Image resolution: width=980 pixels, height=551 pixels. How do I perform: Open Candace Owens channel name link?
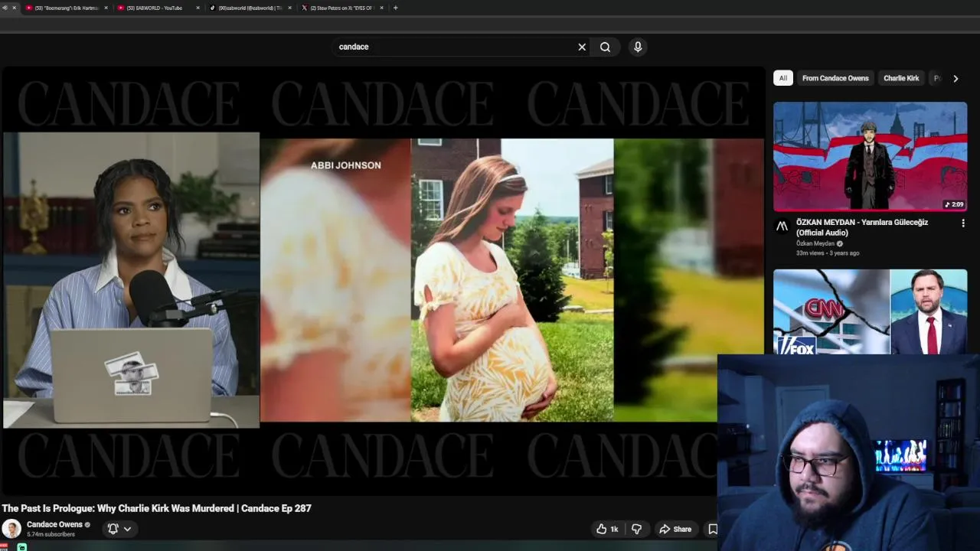pos(54,524)
